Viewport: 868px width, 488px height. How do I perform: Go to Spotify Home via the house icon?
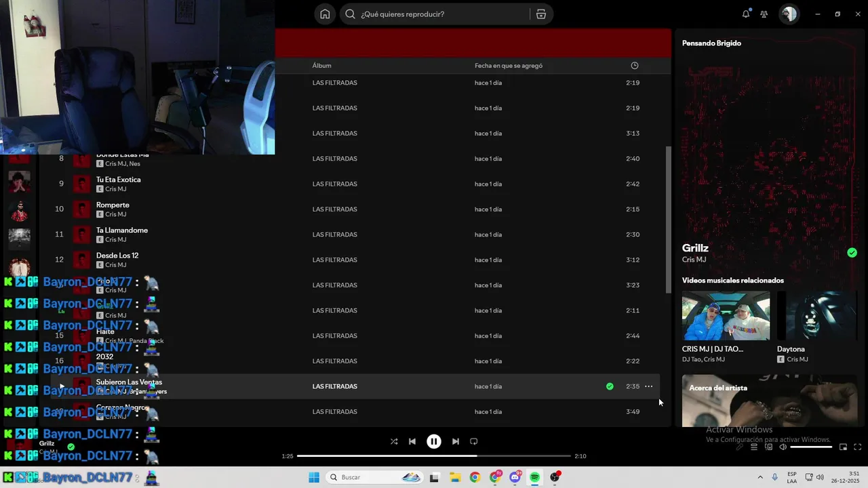(325, 14)
